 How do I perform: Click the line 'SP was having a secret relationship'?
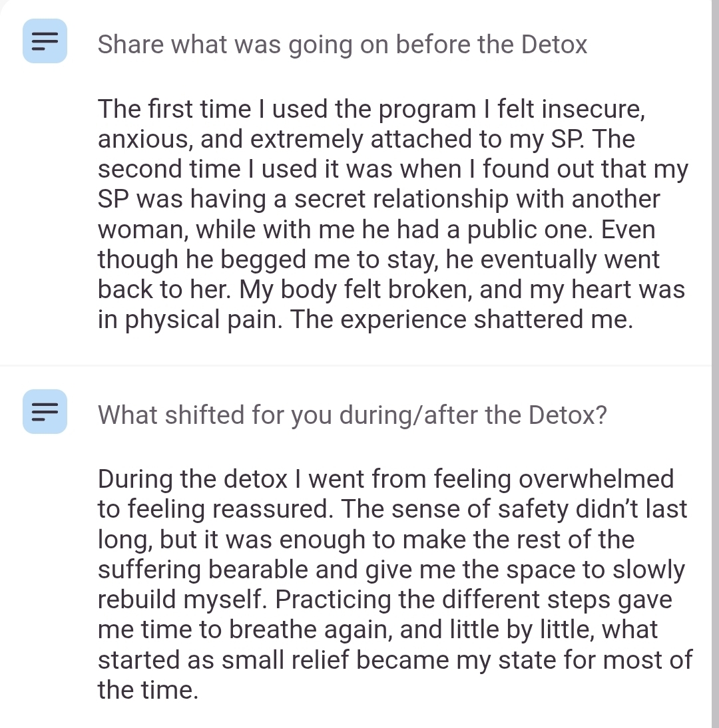tap(379, 199)
